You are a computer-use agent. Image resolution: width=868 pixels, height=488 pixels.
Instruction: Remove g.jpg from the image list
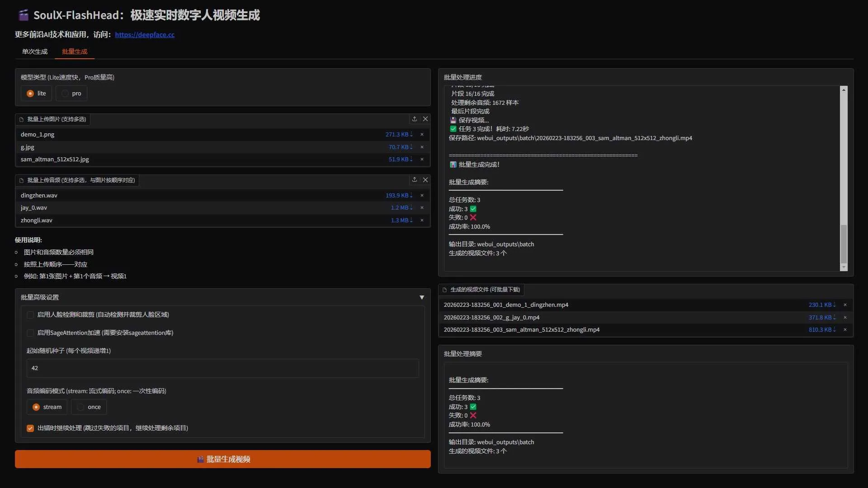point(422,147)
